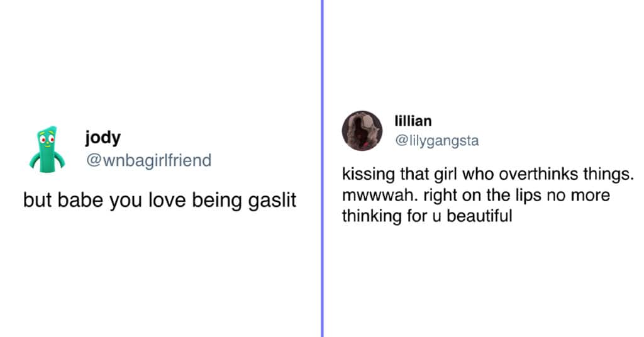Open lillian's round profile picture
The image size is (644, 337).
(x=362, y=131)
